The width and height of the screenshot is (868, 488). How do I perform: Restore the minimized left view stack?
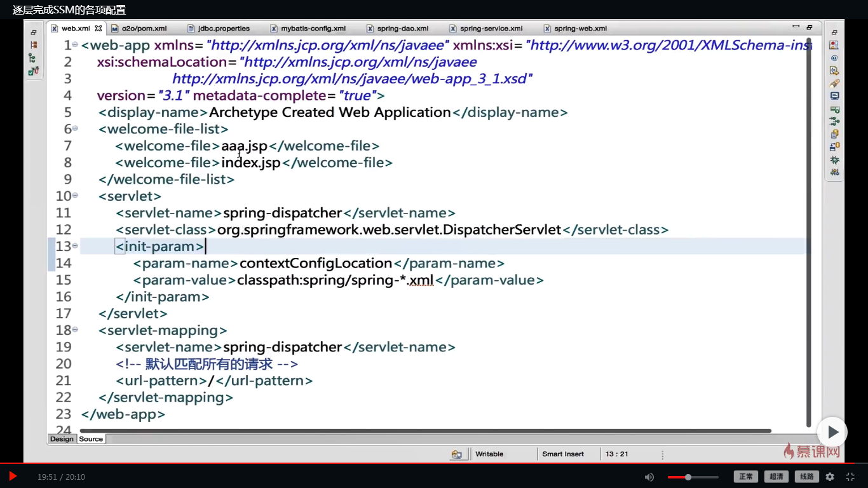(x=34, y=32)
